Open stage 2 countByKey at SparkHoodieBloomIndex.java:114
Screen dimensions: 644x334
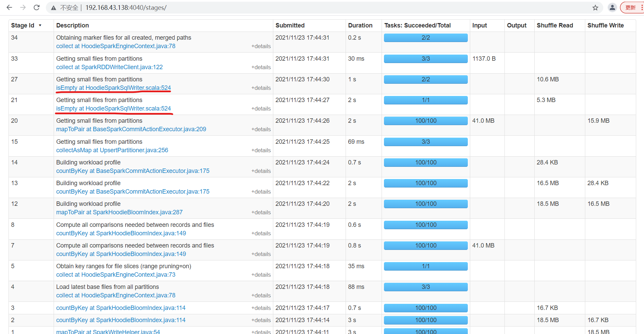point(121,320)
